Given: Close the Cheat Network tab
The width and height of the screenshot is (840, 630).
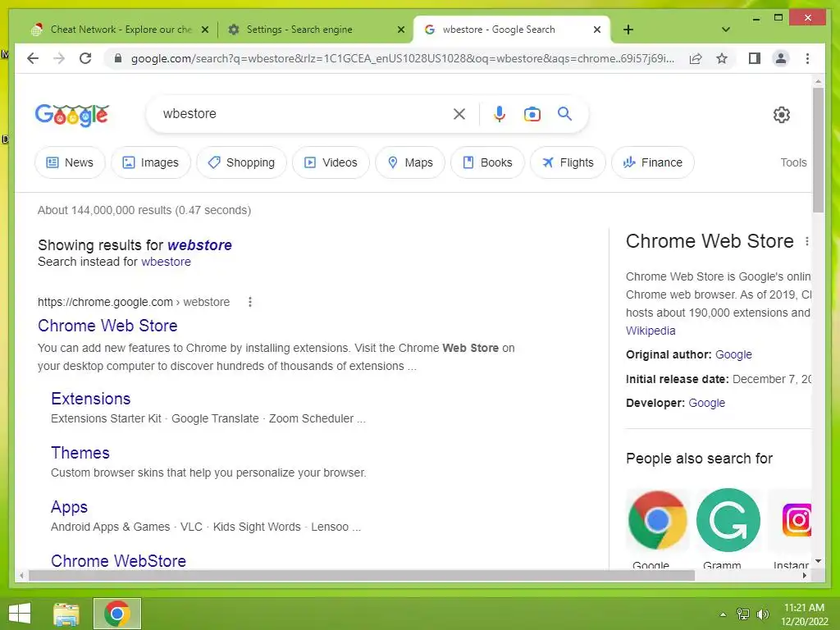Looking at the screenshot, I should tap(204, 30).
